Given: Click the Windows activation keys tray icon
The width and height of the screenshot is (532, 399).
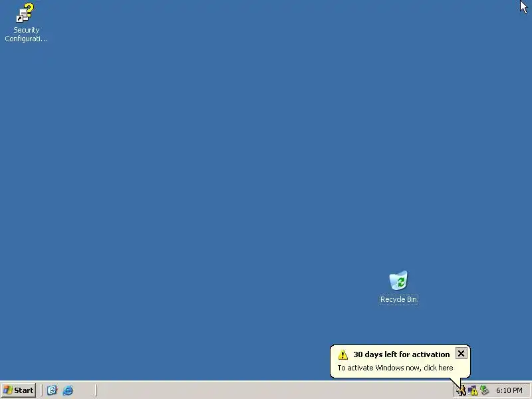Looking at the screenshot, I should (x=461, y=390).
